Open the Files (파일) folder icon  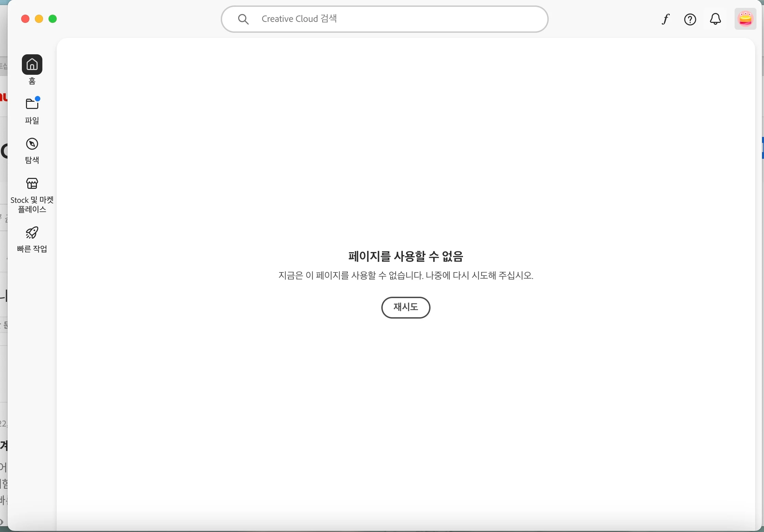click(32, 103)
